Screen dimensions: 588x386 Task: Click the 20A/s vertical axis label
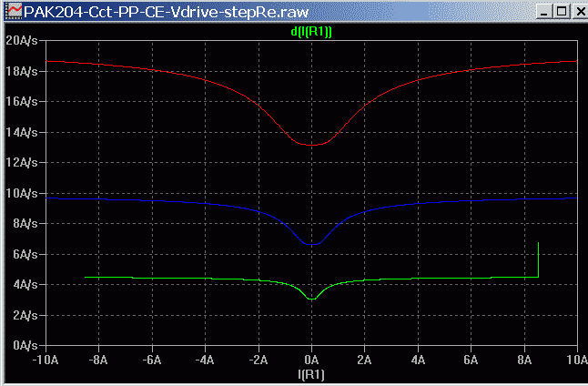[x=22, y=41]
